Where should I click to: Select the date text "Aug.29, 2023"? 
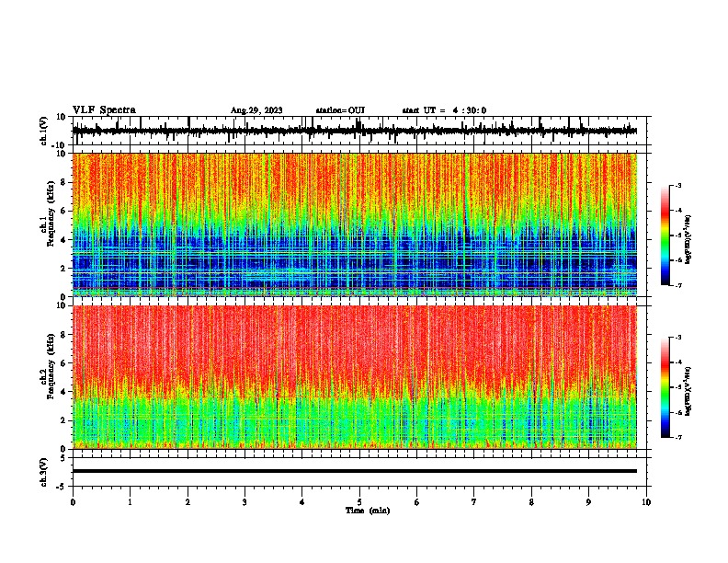[256, 110]
